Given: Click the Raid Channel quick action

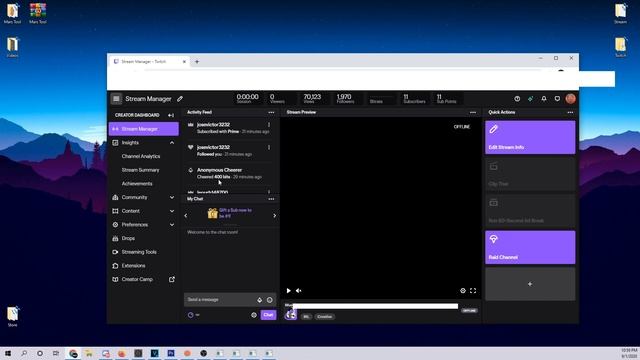Looking at the screenshot, I should pyautogui.click(x=530, y=247).
